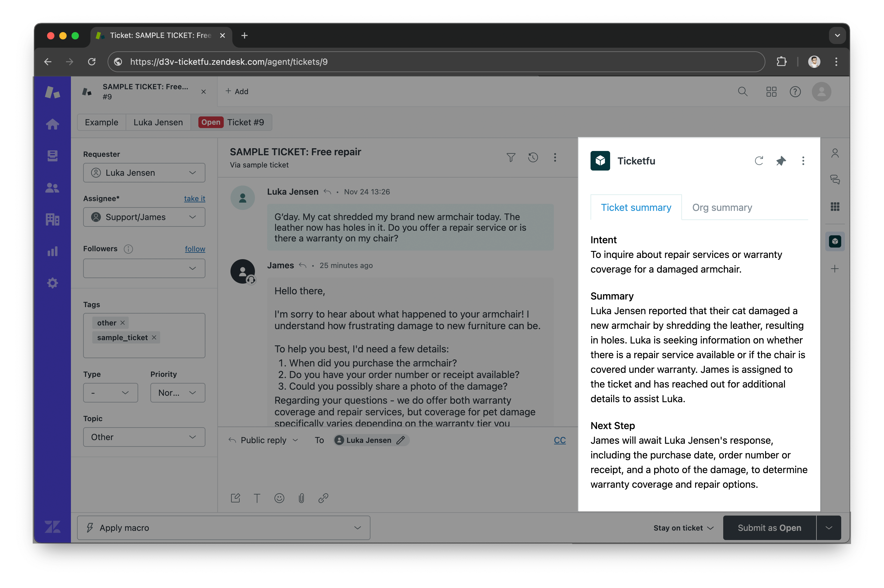Select the Ticket summary tab
Screen dimensions: 884x588
[x=636, y=208]
